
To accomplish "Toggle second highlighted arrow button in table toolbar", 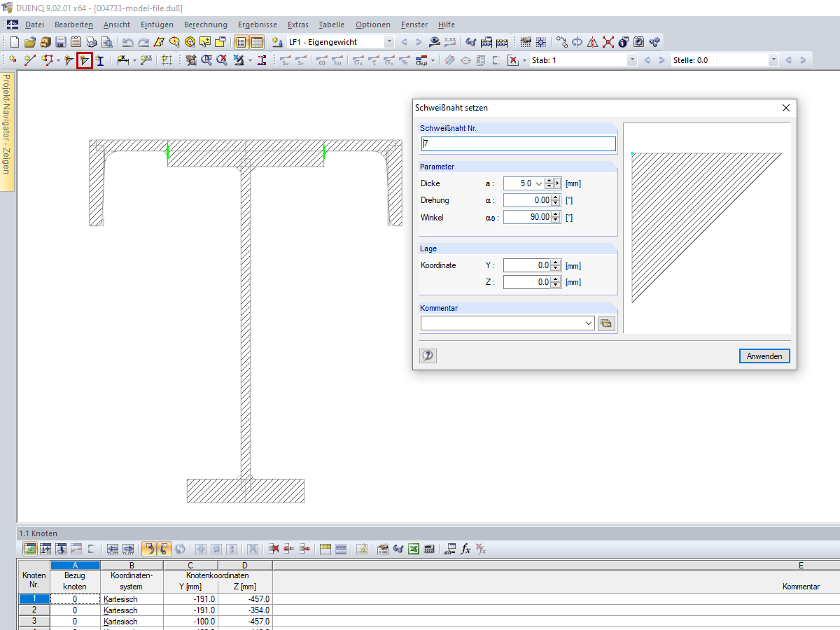I will pos(164,549).
